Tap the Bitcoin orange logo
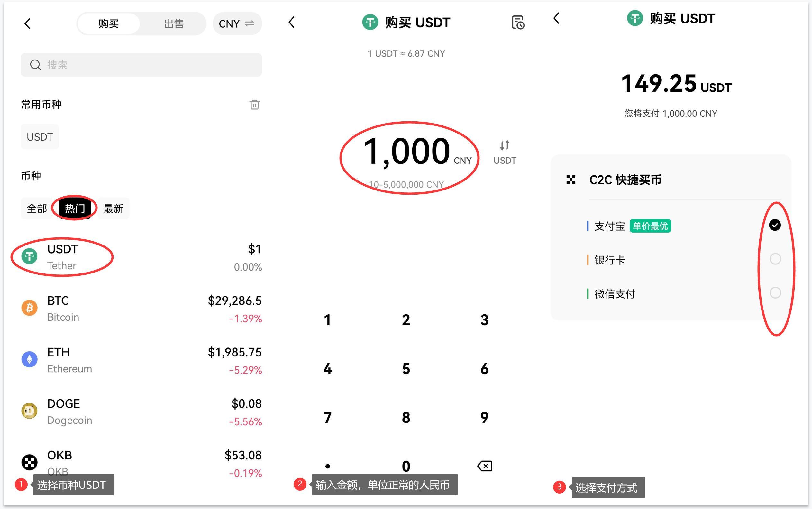This screenshot has height=509, width=812. coord(29,308)
